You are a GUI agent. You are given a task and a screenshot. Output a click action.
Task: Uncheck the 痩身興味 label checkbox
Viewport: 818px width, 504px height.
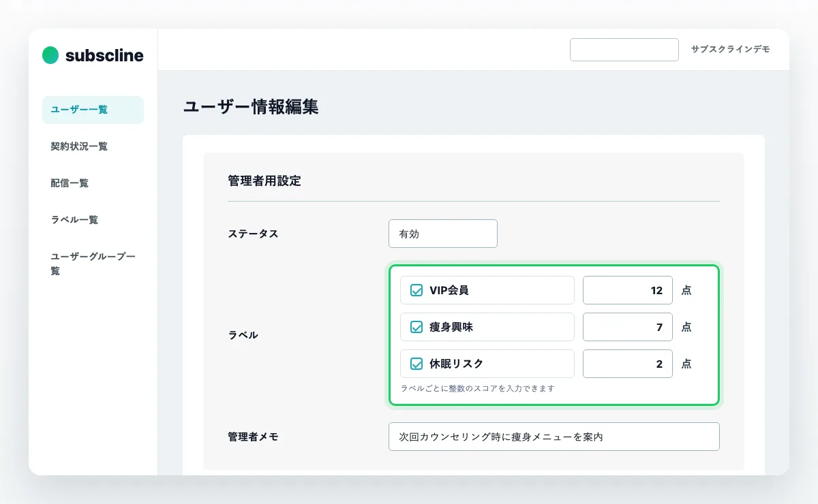pos(416,328)
